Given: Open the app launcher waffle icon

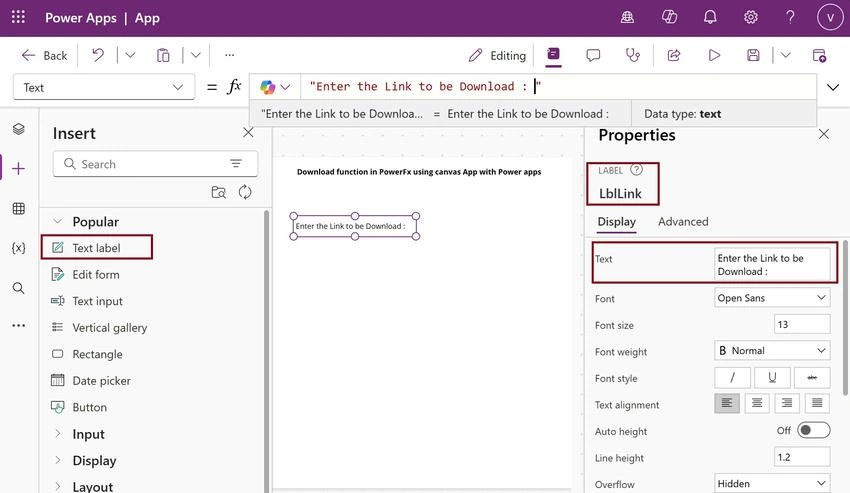Looking at the screenshot, I should pyautogui.click(x=18, y=17).
